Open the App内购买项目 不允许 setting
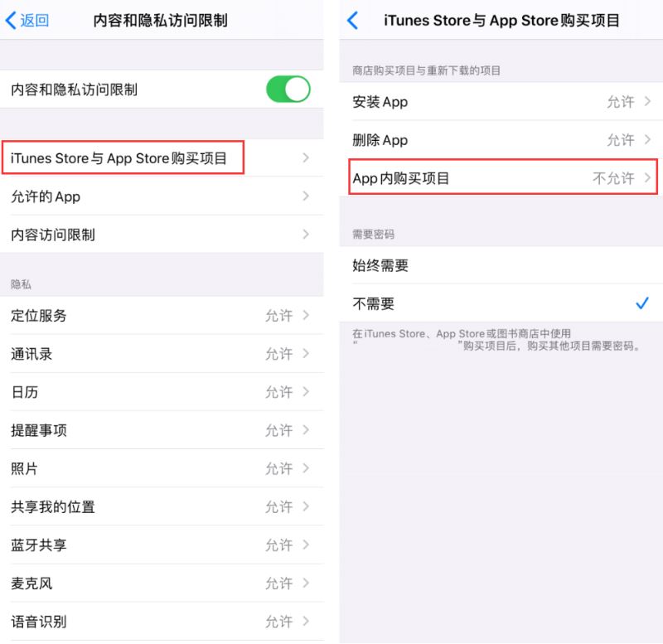 [x=503, y=177]
